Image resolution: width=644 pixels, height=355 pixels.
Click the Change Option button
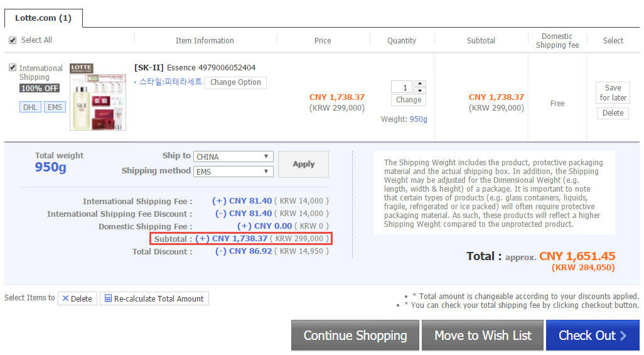click(x=235, y=82)
